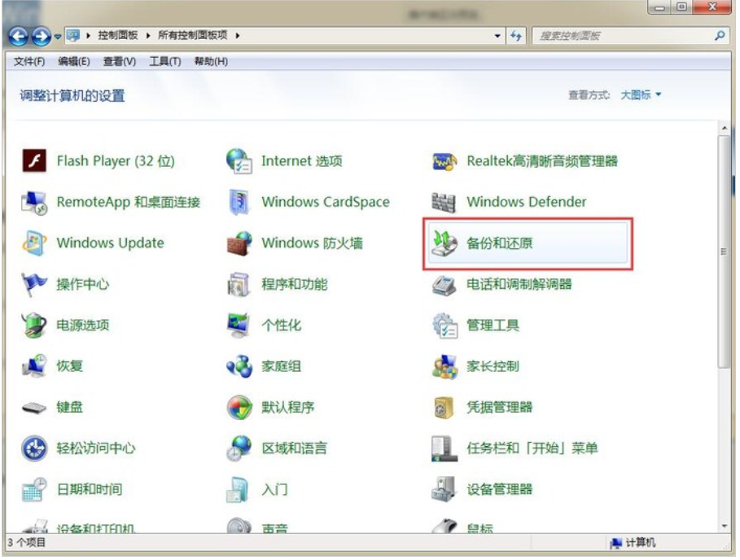
Task: Open the 程序和功能 link text
Action: [295, 285]
